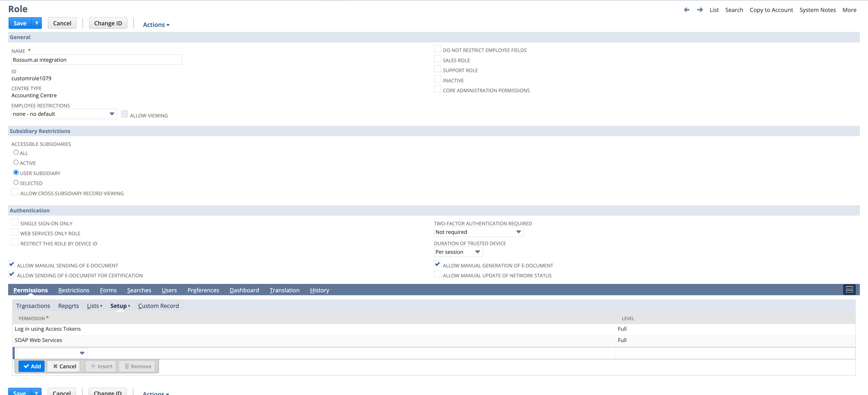This screenshot has height=395, width=868.
Task: Go to next record with forward arrow
Action: pyautogui.click(x=700, y=10)
